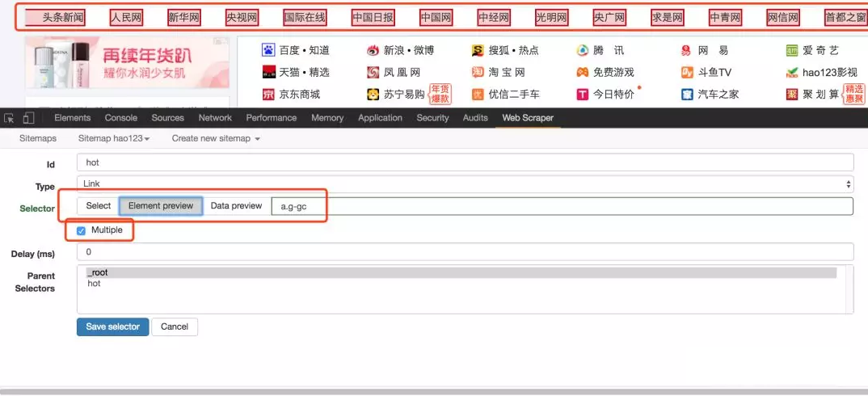
Task: Click the blue icon beside 汽车之家
Action: [x=687, y=95]
